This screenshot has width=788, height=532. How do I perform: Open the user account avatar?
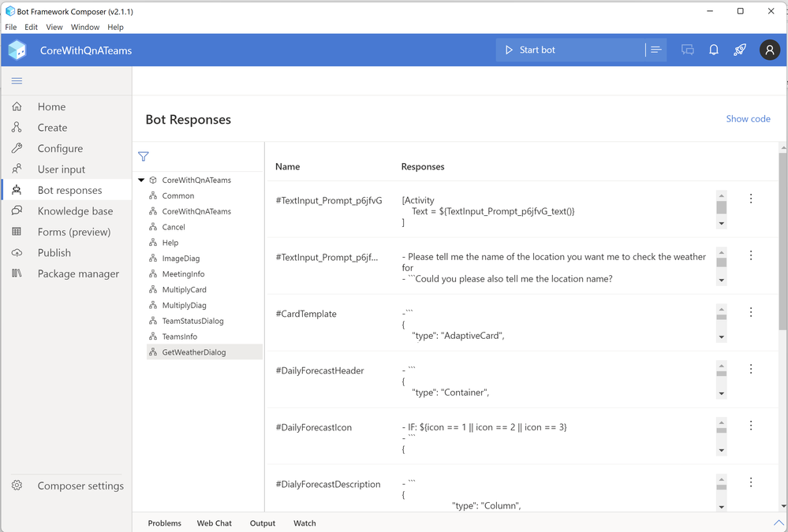pyautogui.click(x=770, y=50)
